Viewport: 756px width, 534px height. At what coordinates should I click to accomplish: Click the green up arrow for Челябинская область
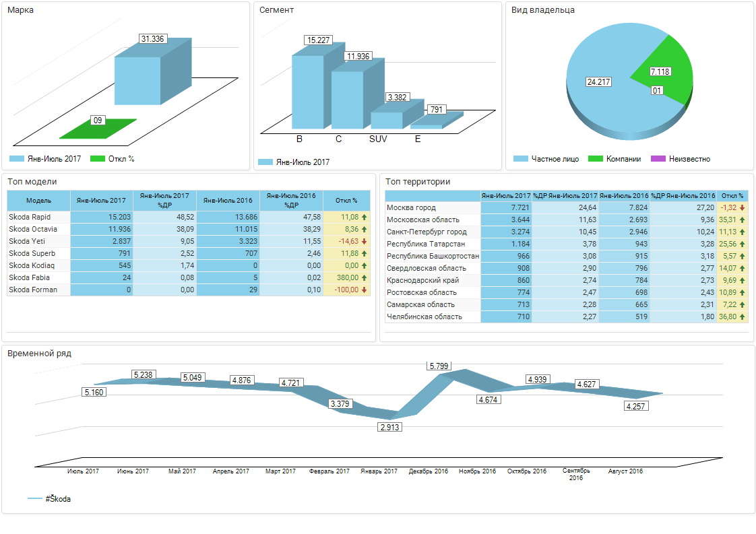[x=742, y=317]
